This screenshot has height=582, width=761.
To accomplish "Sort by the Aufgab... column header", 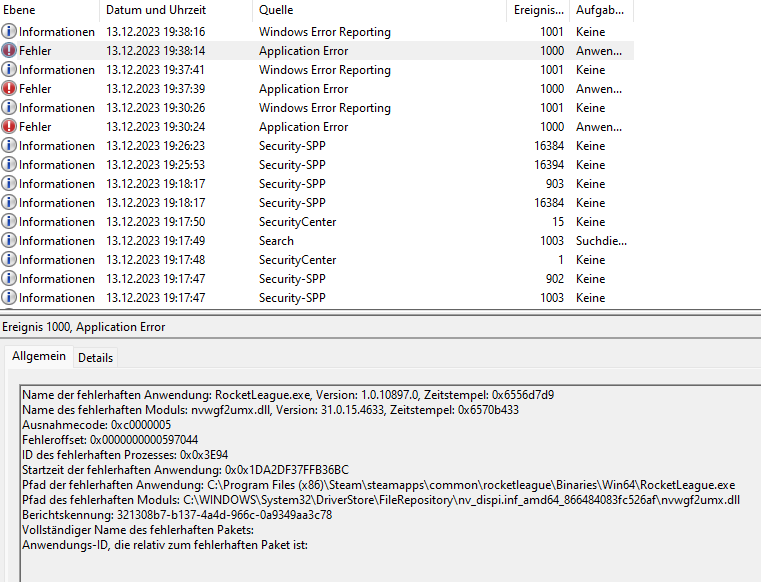I will (x=602, y=10).
